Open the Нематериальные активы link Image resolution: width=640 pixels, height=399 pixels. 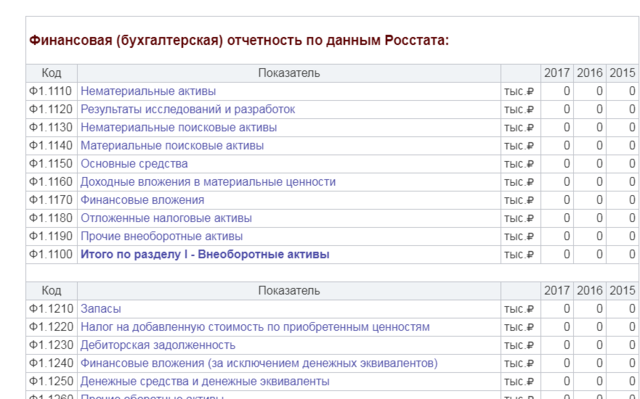click(148, 91)
